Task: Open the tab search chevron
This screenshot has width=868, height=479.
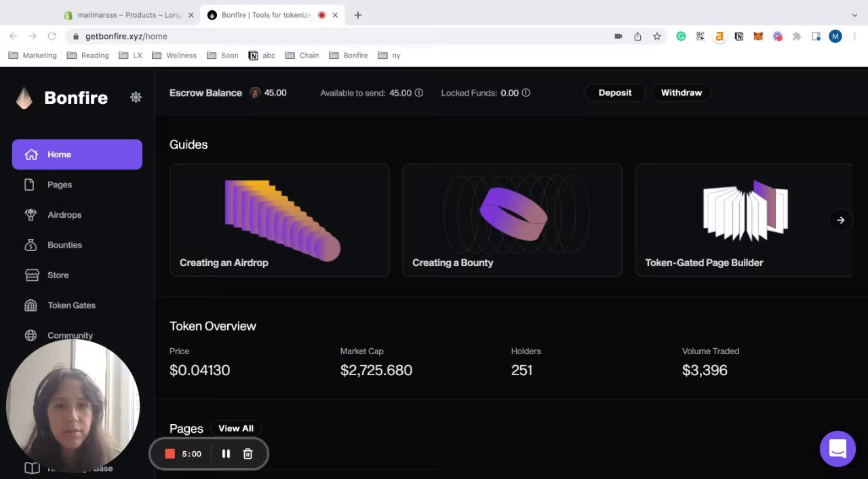Action: [x=854, y=15]
